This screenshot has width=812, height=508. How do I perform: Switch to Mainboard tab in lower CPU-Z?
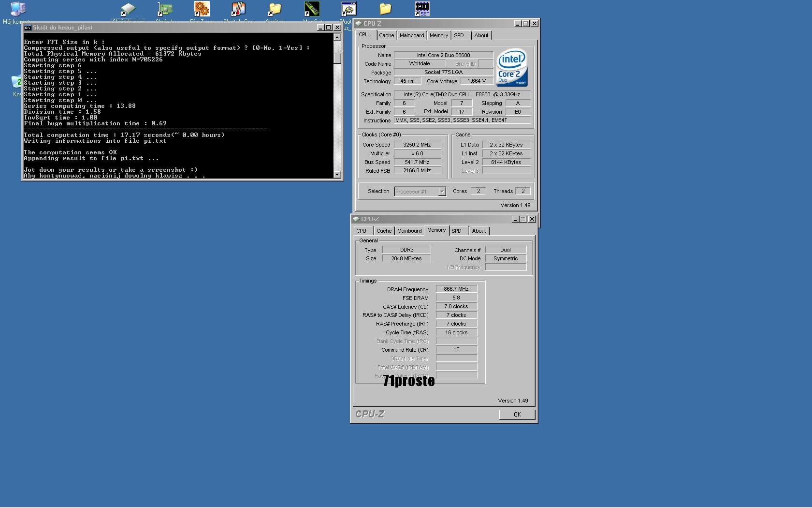(x=409, y=231)
